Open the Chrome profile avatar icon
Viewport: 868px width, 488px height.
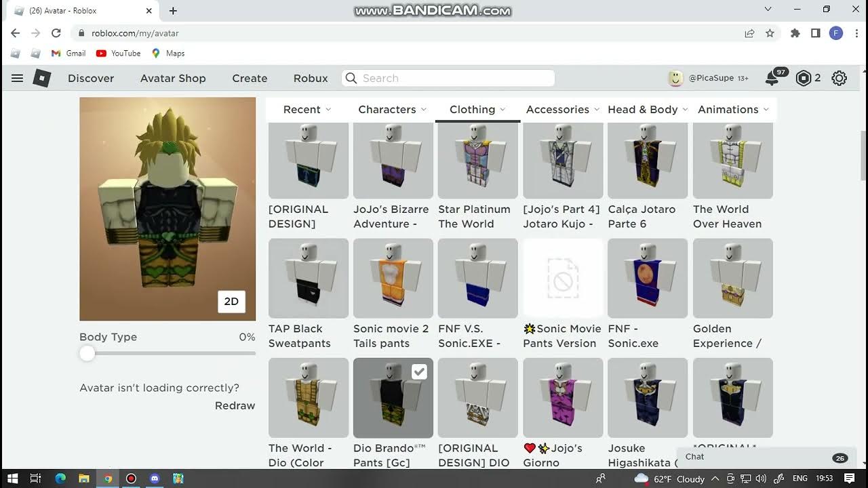coord(836,33)
